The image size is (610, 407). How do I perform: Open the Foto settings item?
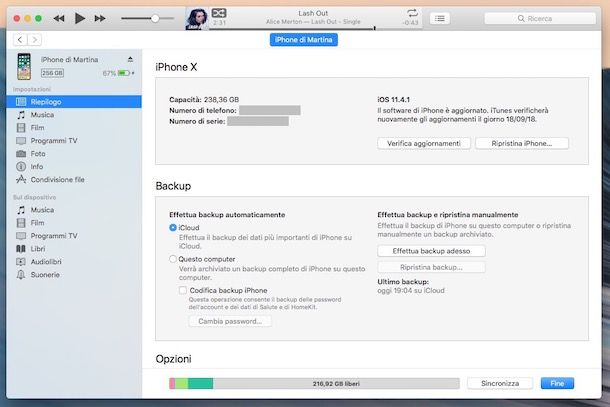pos(74,154)
